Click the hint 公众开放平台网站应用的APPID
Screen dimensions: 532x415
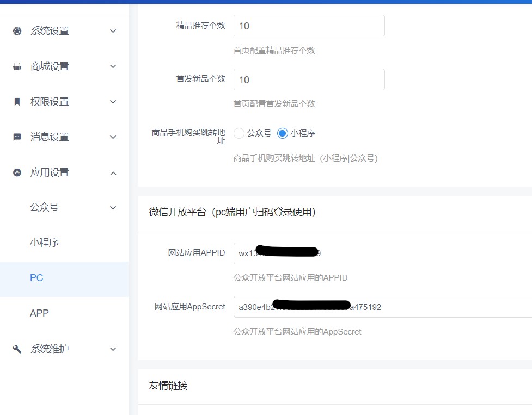click(x=290, y=278)
